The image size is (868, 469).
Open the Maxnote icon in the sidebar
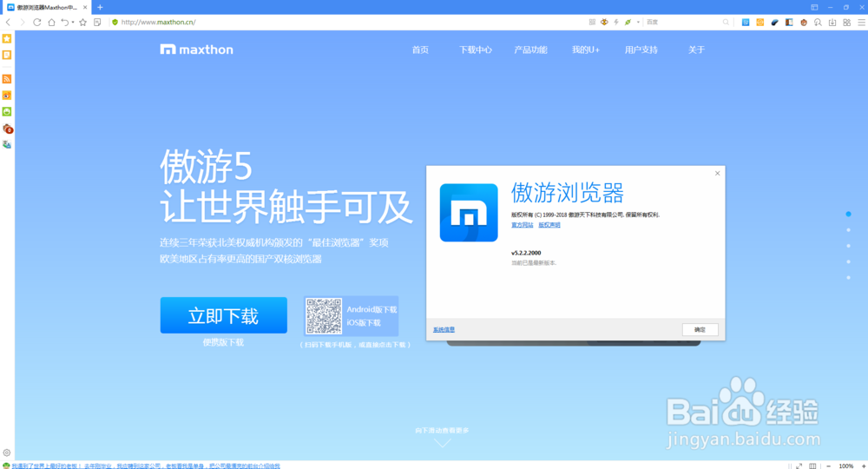point(7,55)
